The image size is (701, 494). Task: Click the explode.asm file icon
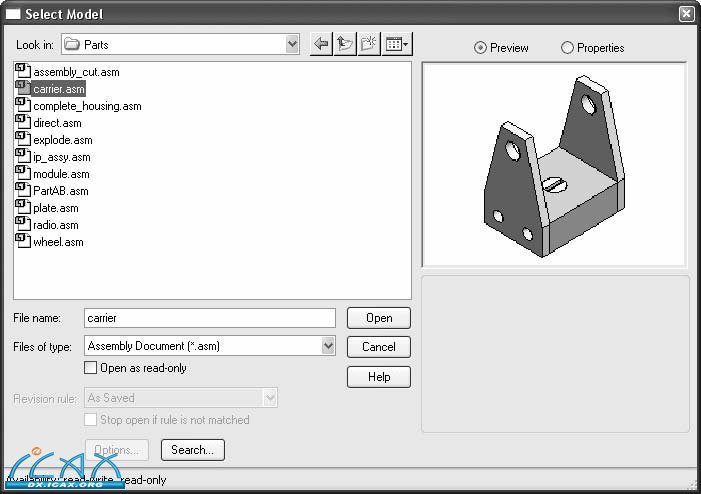click(x=23, y=139)
